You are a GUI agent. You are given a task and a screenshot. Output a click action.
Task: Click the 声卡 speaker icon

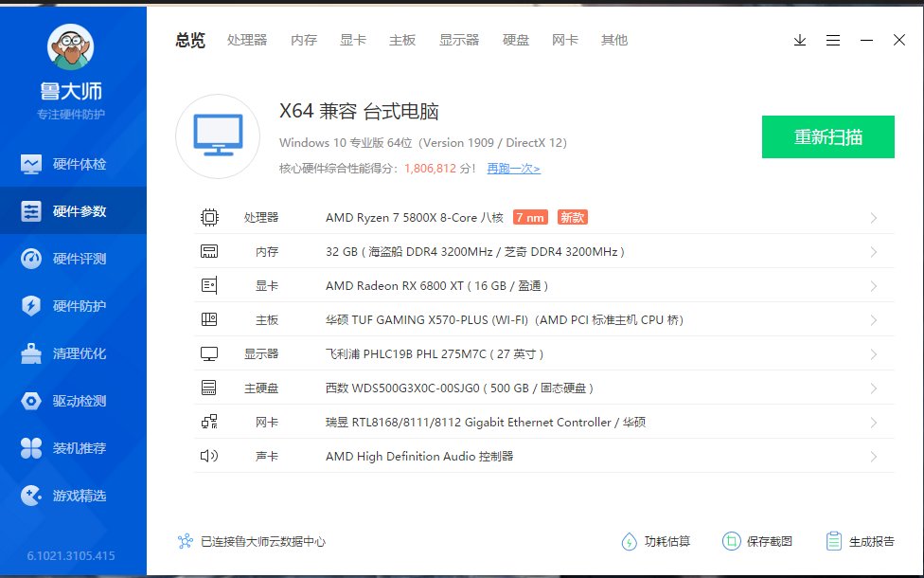209,456
